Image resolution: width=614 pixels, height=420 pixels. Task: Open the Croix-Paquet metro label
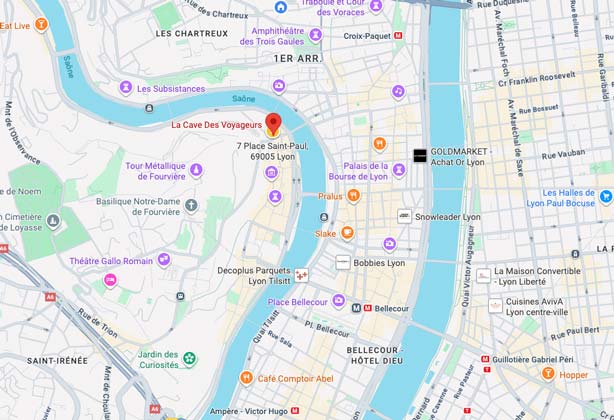click(367, 36)
